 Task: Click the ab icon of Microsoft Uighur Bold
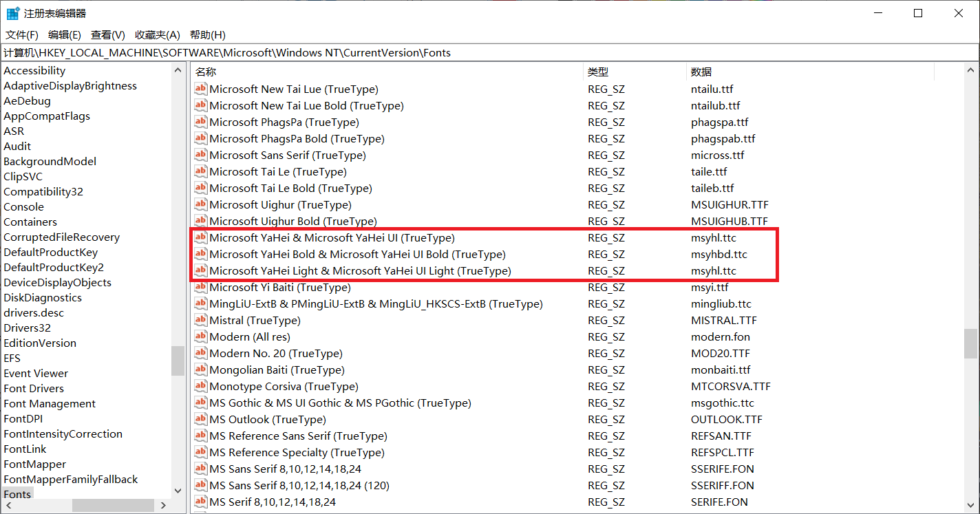coord(201,221)
